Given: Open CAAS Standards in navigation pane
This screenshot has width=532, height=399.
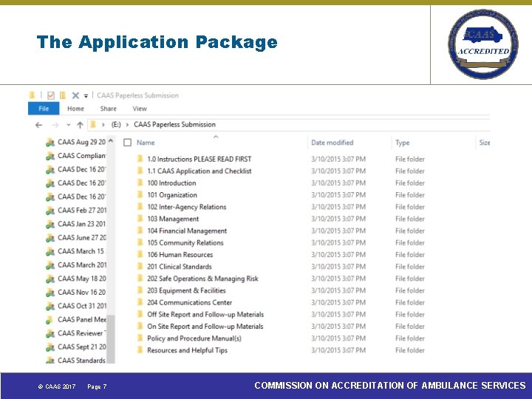Looking at the screenshot, I should tap(81, 361).
